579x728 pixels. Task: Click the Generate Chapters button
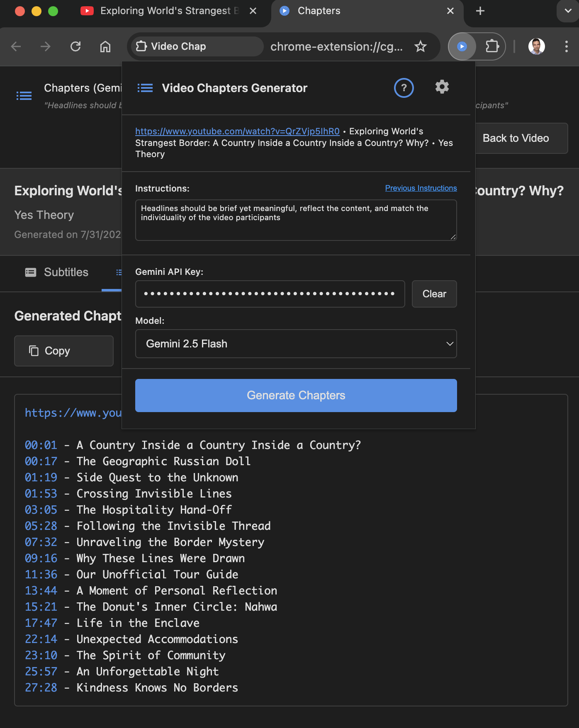tap(296, 396)
